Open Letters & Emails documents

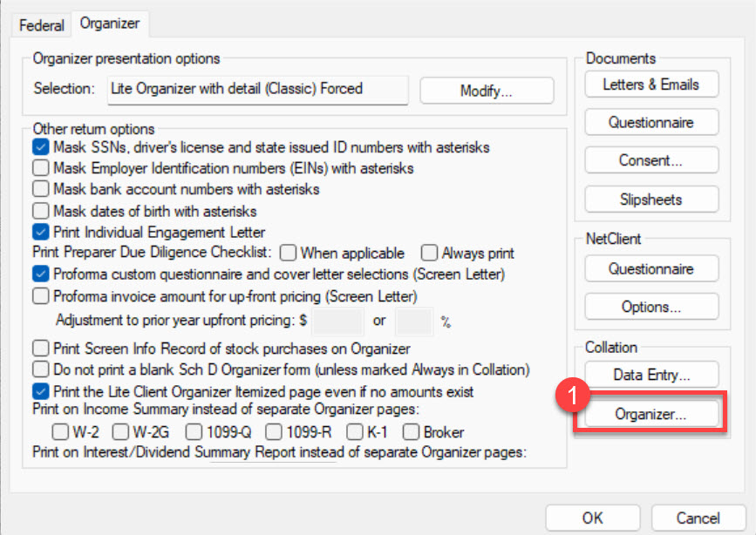tap(651, 85)
